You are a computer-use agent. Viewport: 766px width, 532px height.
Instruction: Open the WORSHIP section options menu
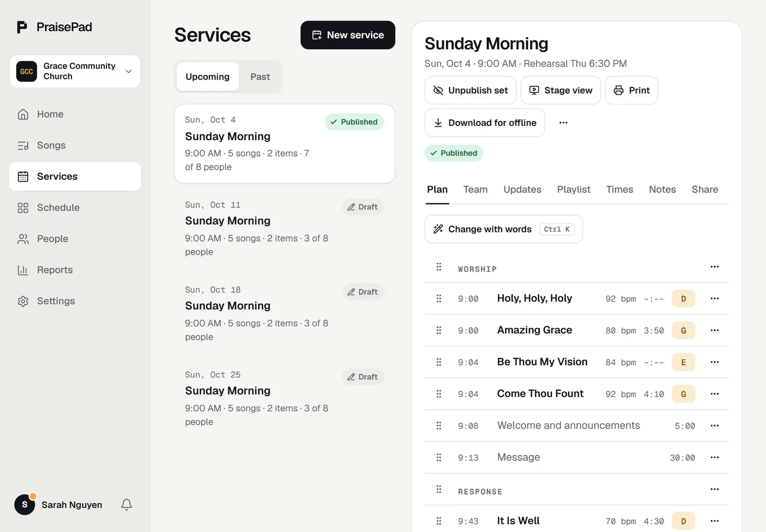(x=715, y=267)
